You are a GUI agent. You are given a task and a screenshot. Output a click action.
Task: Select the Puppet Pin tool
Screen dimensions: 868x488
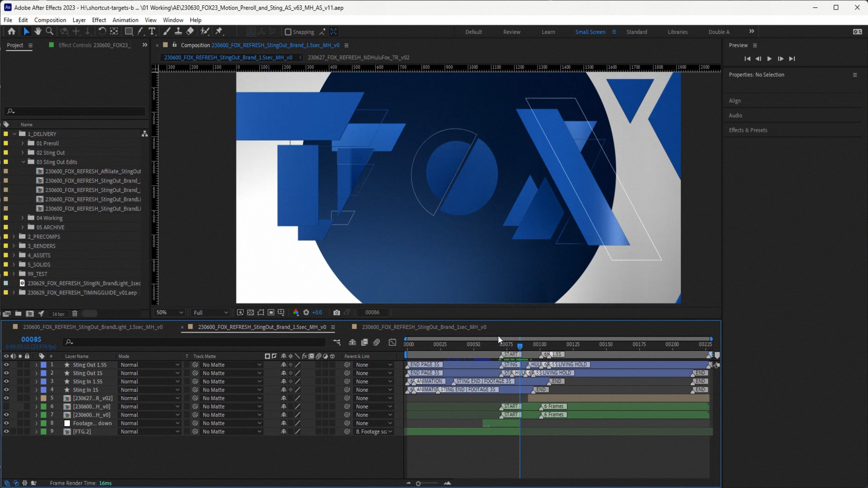[219, 31]
